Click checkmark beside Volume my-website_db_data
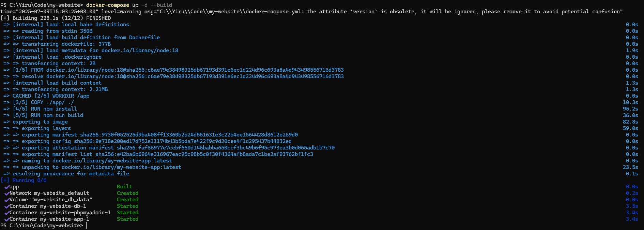The image size is (644, 230). pyautogui.click(x=6, y=200)
